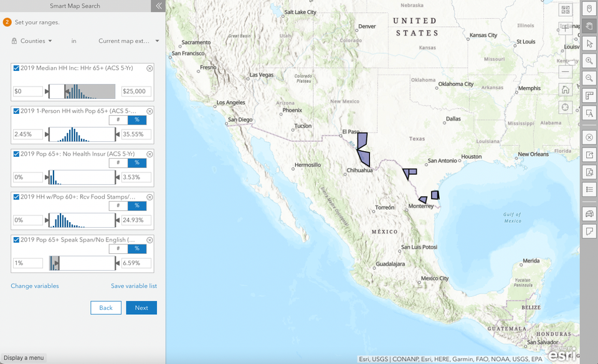Collapse the Smart Map Search panel
The width and height of the screenshot is (598, 364).
[x=158, y=6]
